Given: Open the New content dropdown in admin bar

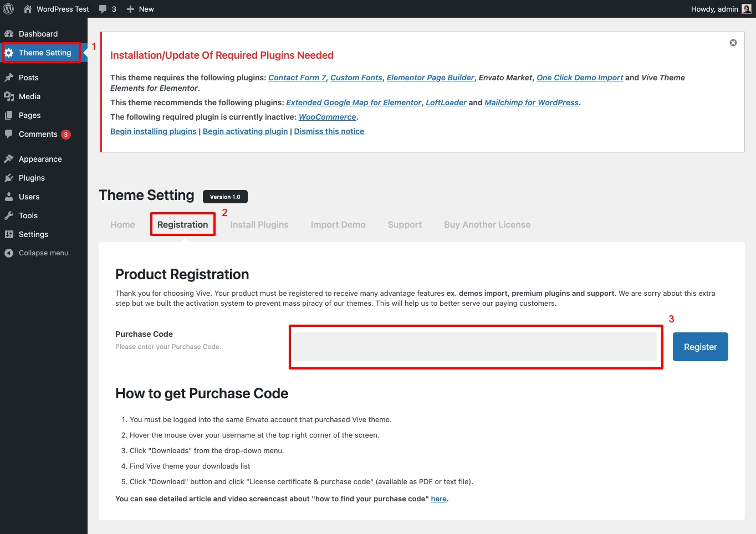Looking at the screenshot, I should pos(140,9).
